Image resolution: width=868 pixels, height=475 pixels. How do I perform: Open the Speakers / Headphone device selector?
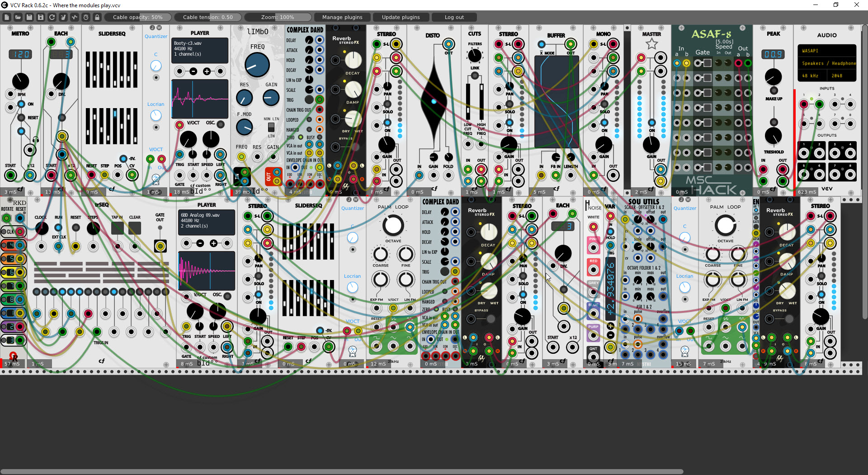[827, 63]
